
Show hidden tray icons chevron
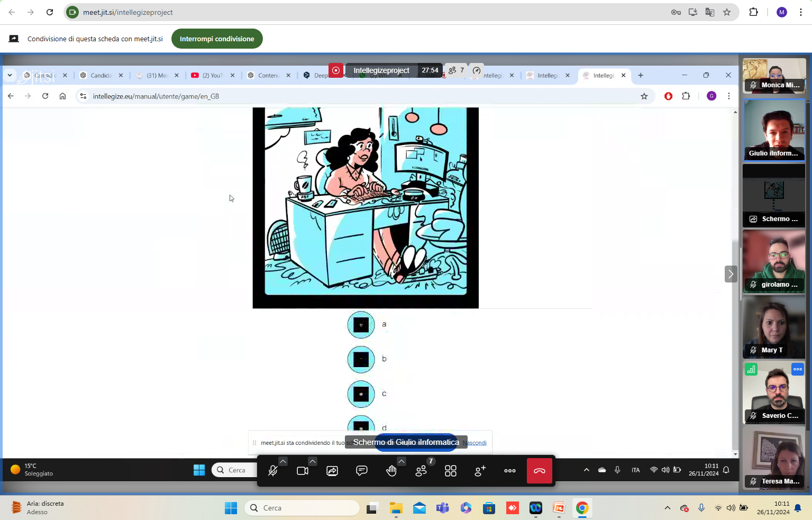668,508
